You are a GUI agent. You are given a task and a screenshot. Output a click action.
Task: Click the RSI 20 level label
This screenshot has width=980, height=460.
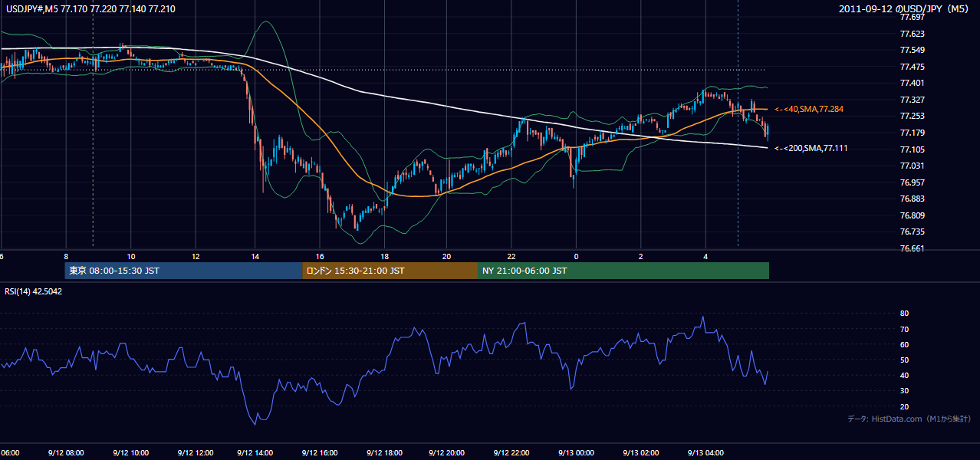(905, 406)
